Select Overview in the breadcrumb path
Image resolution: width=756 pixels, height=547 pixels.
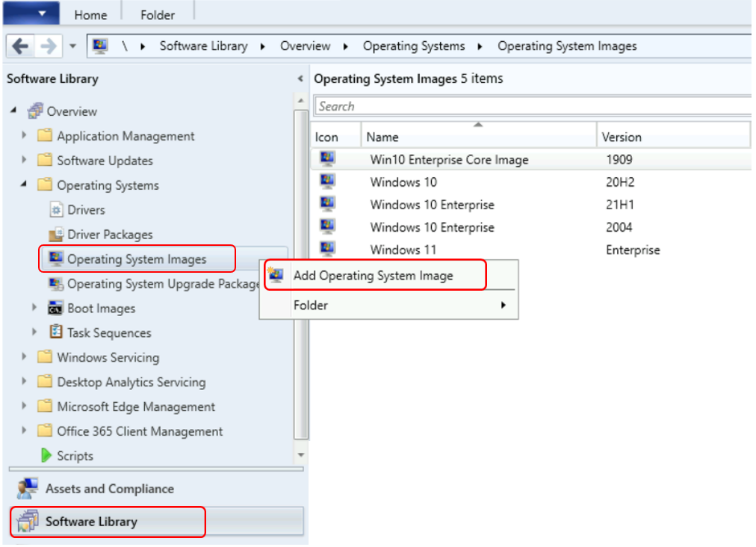tap(306, 46)
